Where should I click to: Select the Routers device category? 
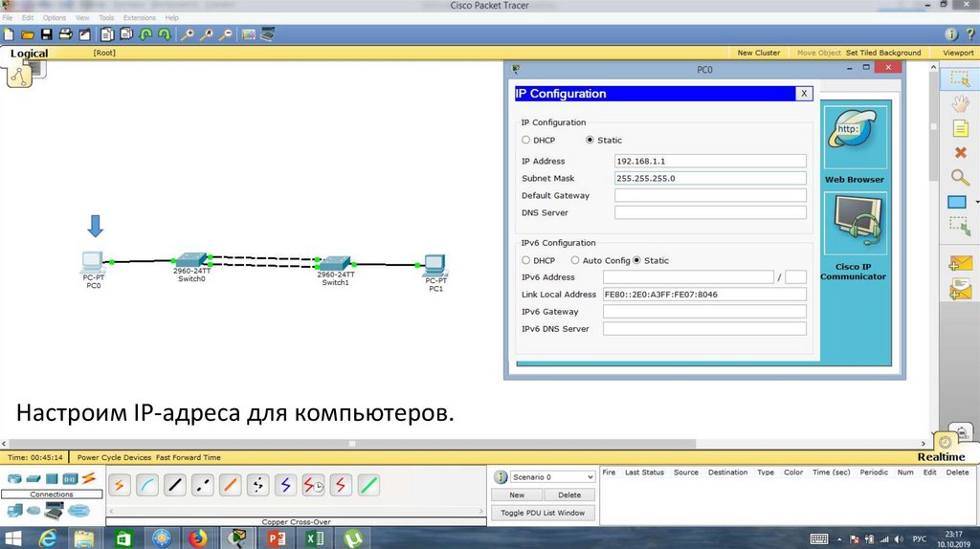(13, 479)
